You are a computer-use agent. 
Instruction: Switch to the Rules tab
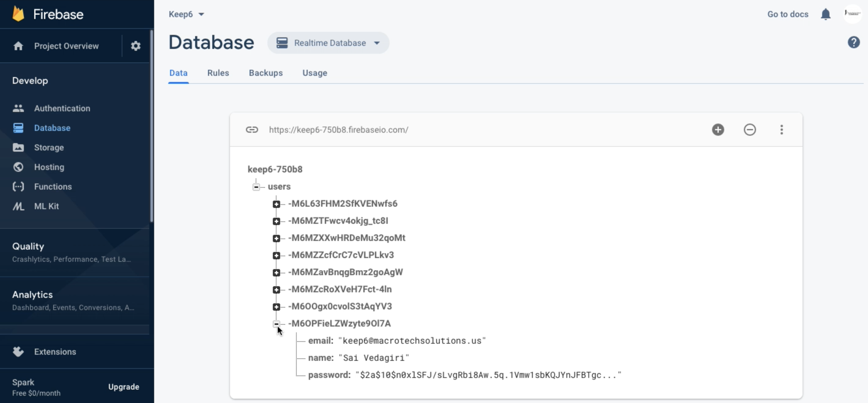coord(218,73)
